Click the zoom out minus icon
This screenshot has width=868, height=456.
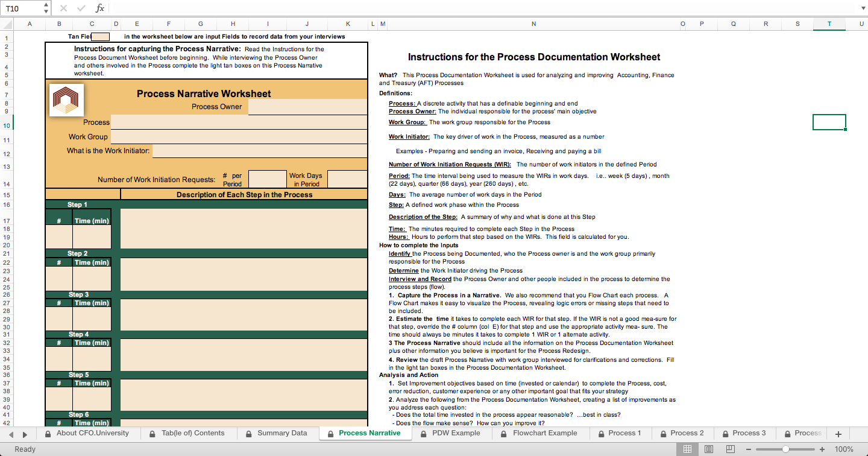[749, 449]
